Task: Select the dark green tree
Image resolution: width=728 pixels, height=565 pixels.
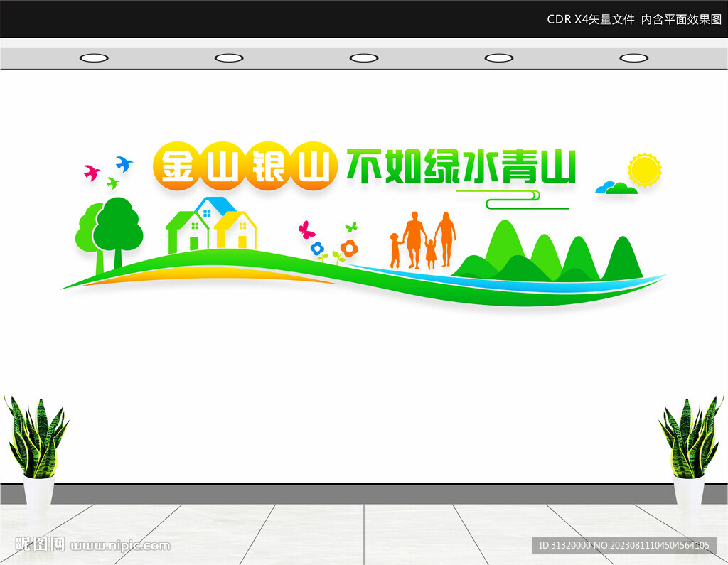Action: coord(118,232)
